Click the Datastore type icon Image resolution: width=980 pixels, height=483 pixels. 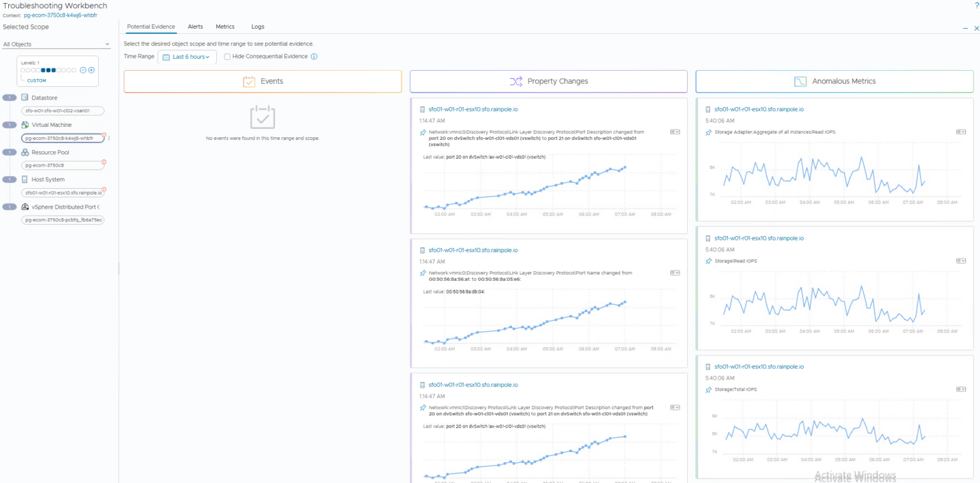tap(25, 98)
